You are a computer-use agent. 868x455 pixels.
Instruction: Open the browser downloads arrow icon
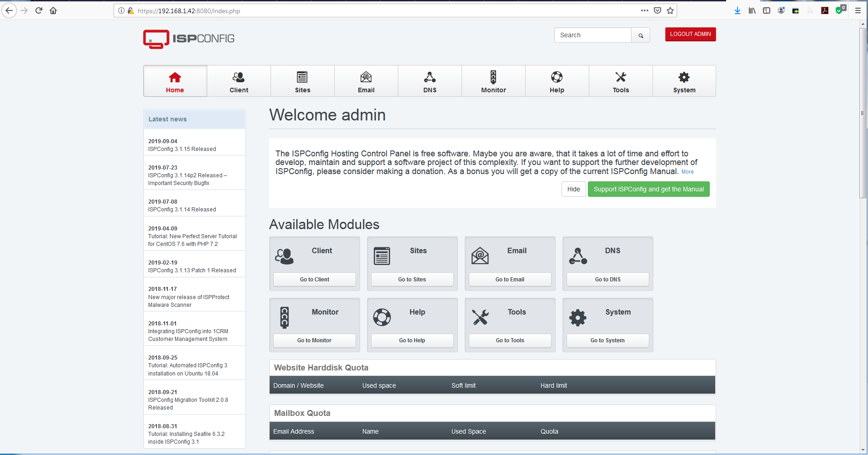(738, 10)
